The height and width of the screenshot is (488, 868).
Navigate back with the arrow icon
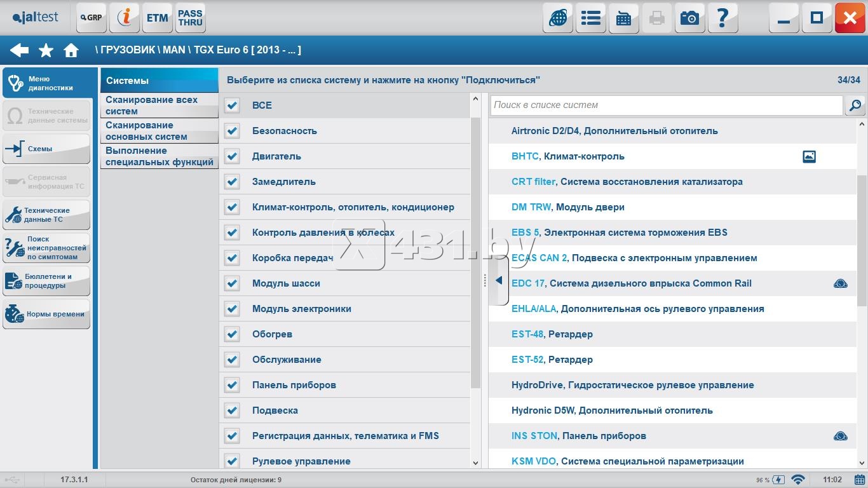pyautogui.click(x=19, y=51)
